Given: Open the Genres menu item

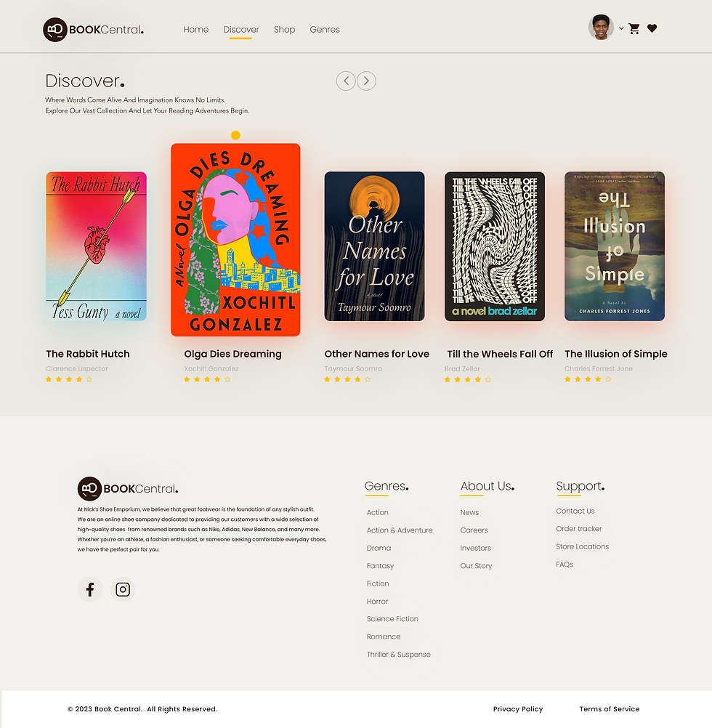Looking at the screenshot, I should click(x=325, y=29).
